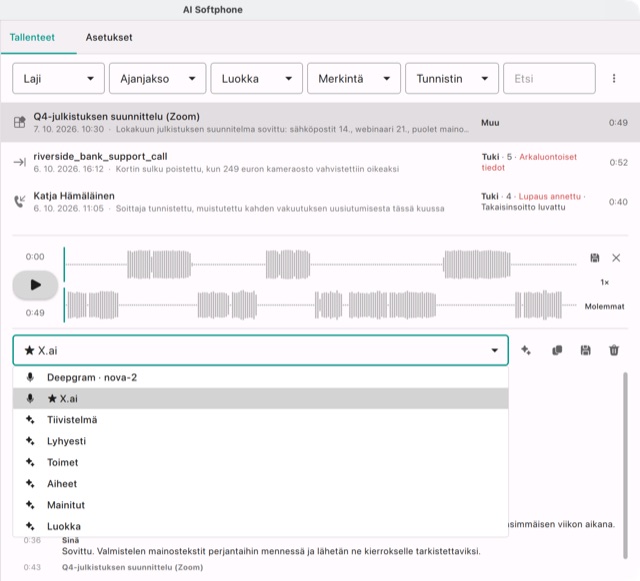Click the sparkle icon beside Tiivistelmä
640x581 pixels.
tap(30, 419)
